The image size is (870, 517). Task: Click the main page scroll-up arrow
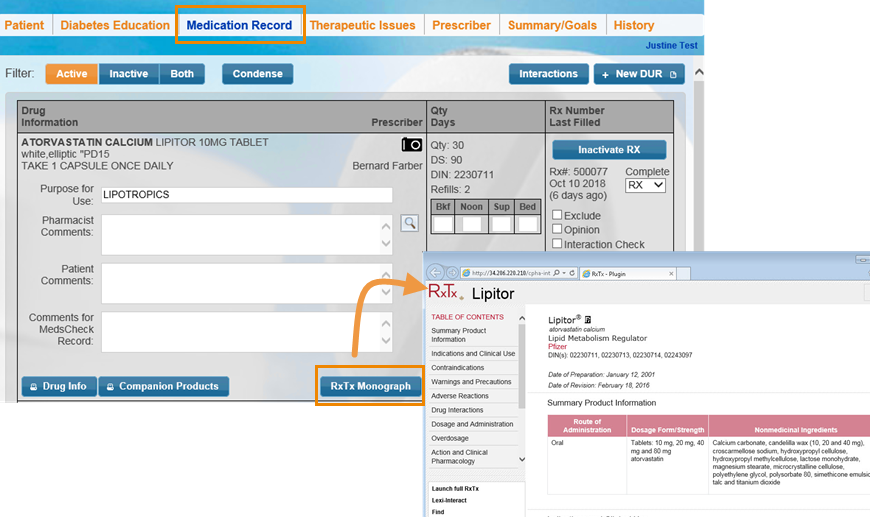coord(699,72)
